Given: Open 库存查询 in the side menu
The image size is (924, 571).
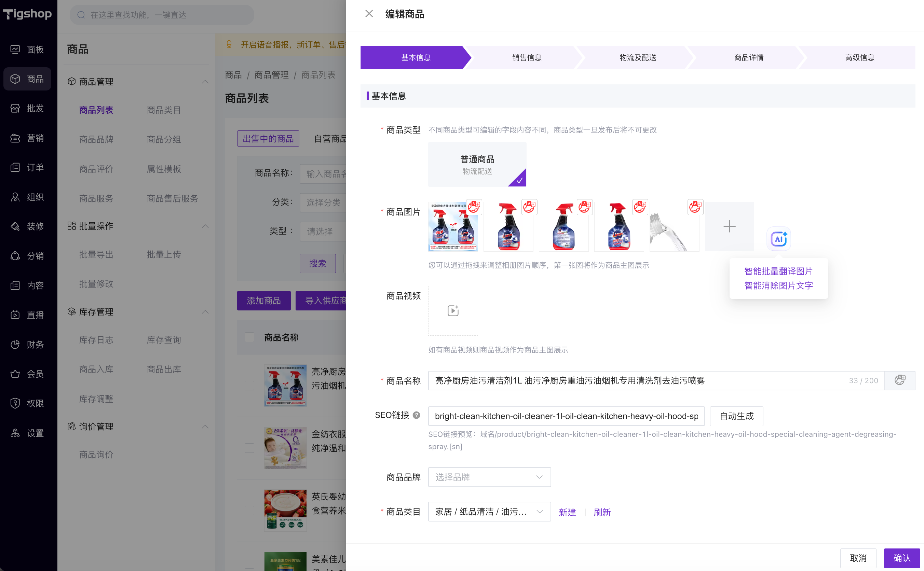Looking at the screenshot, I should (x=164, y=340).
